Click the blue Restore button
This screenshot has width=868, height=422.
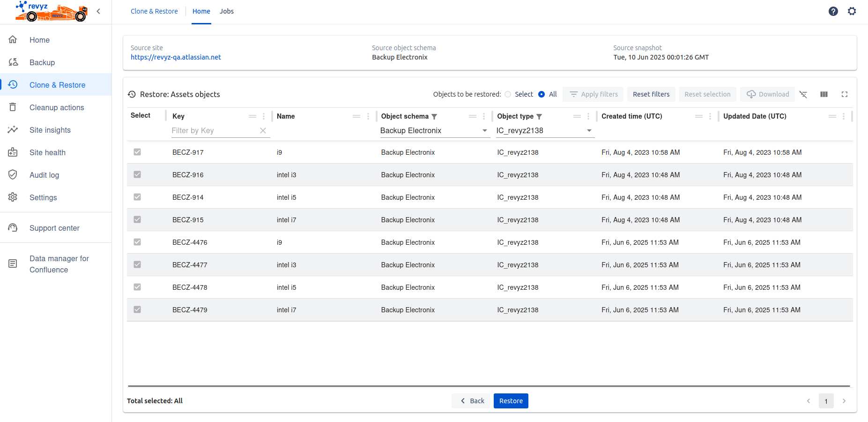point(511,401)
